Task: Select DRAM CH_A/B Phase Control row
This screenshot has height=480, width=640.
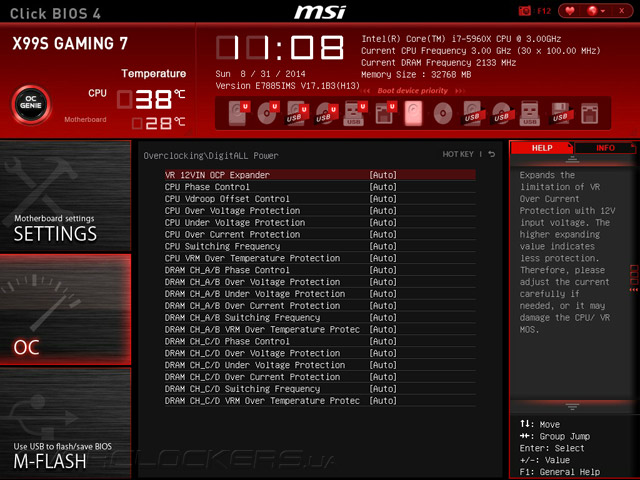Action: tap(320, 270)
